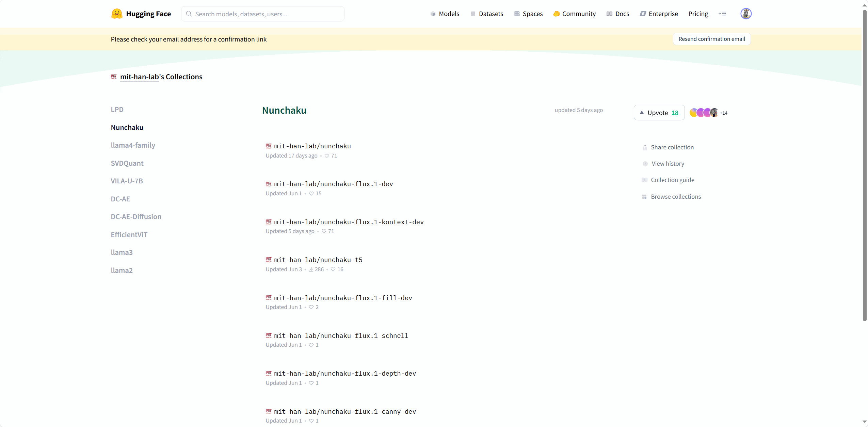This screenshot has width=868, height=427.
Task: Select SVDQuant collection in sidebar
Action: click(127, 163)
